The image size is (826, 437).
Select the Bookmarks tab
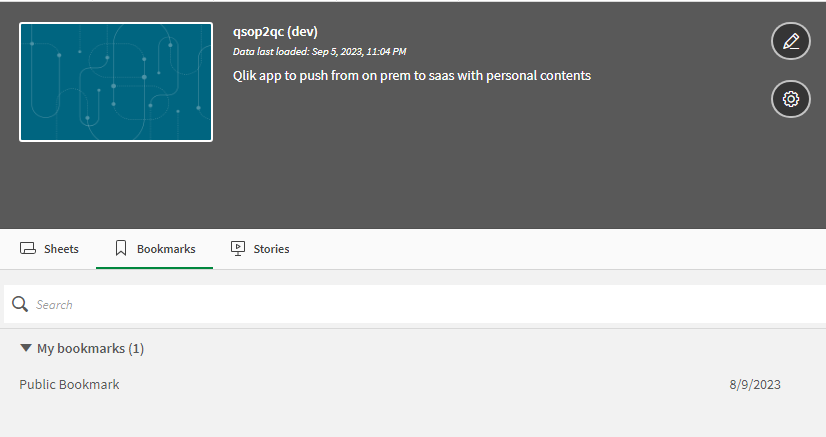pyautogui.click(x=154, y=249)
